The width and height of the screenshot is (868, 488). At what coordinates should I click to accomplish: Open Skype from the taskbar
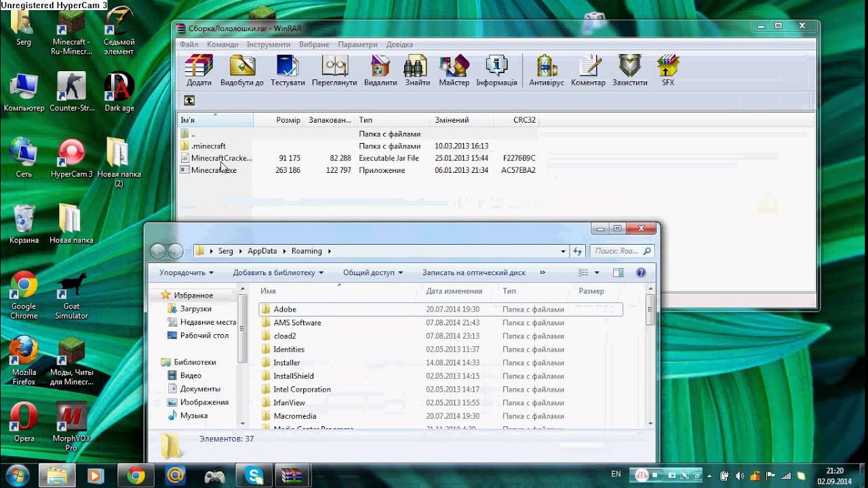254,476
